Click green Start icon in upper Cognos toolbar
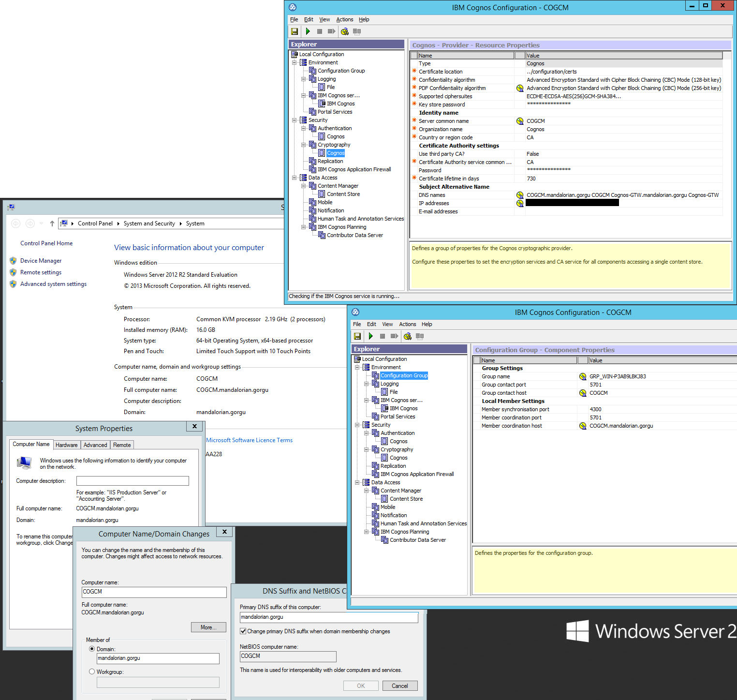 point(308,31)
